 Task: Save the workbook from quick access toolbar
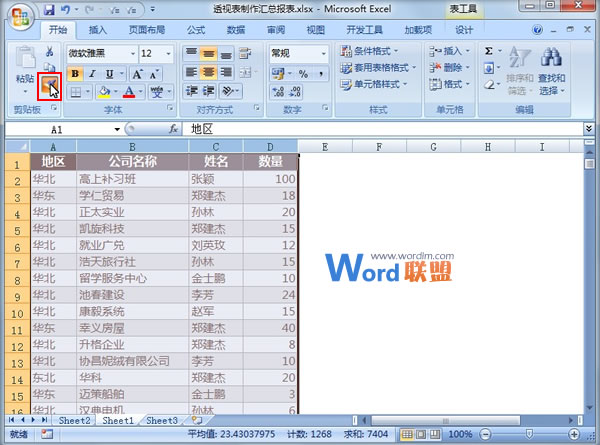click(49, 10)
